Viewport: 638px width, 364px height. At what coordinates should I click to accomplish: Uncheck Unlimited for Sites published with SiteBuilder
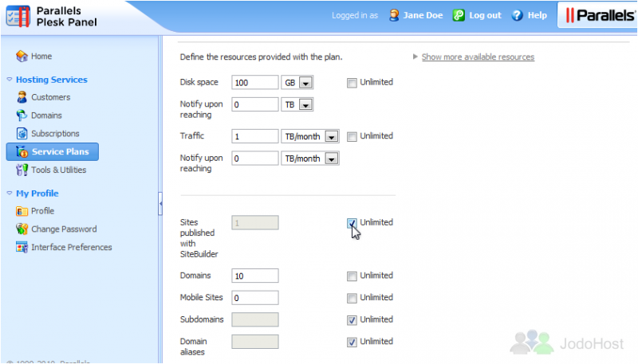[352, 223]
